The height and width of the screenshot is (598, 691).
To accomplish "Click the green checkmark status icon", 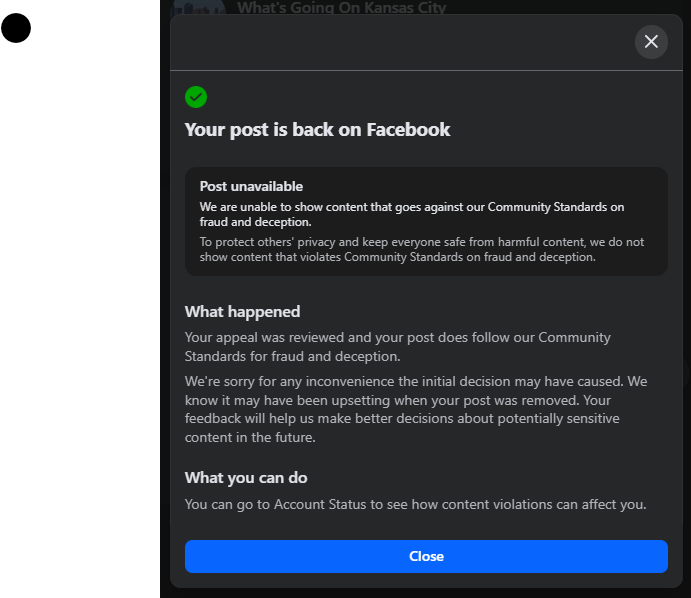I will pyautogui.click(x=196, y=97).
